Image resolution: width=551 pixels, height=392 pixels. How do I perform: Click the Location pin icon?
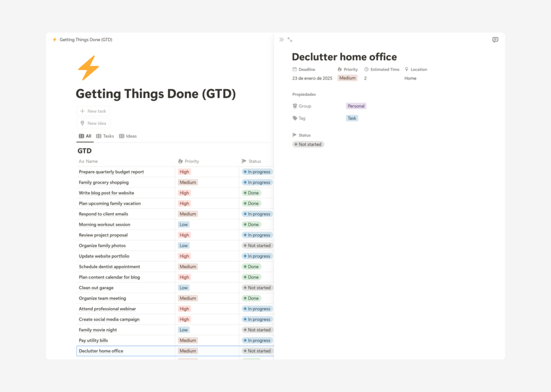pos(407,70)
